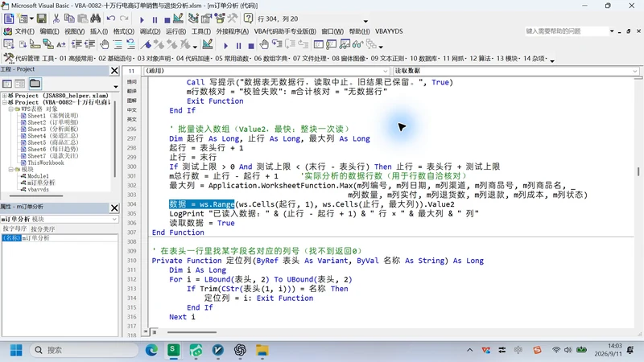Open Windows Start menu on taskbar
The width and height of the screenshot is (644, 362).
coord(16,350)
